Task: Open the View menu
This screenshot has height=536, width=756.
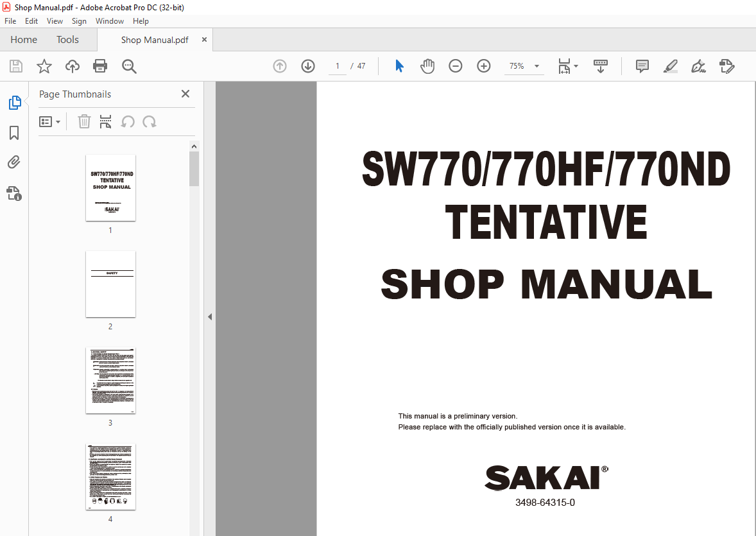Action: [55, 21]
